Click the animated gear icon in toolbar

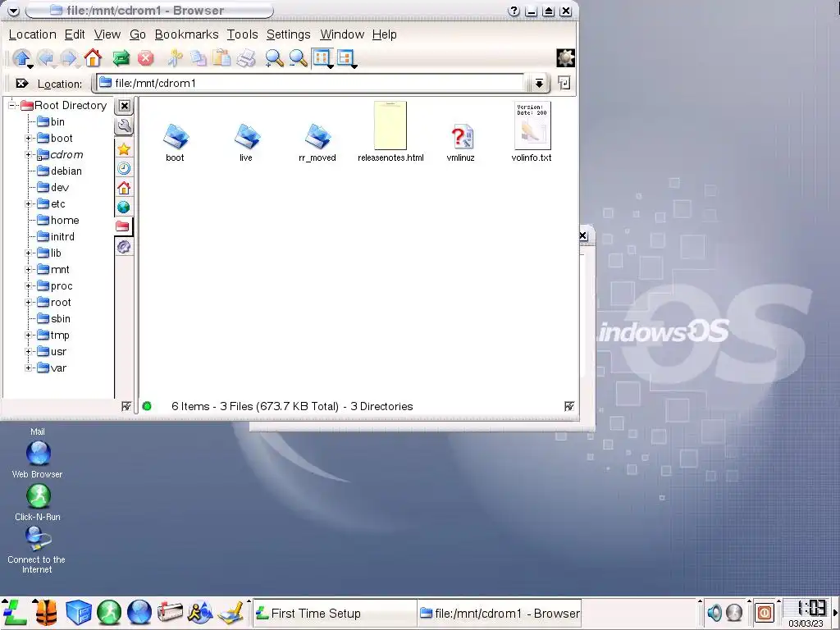pyautogui.click(x=565, y=58)
